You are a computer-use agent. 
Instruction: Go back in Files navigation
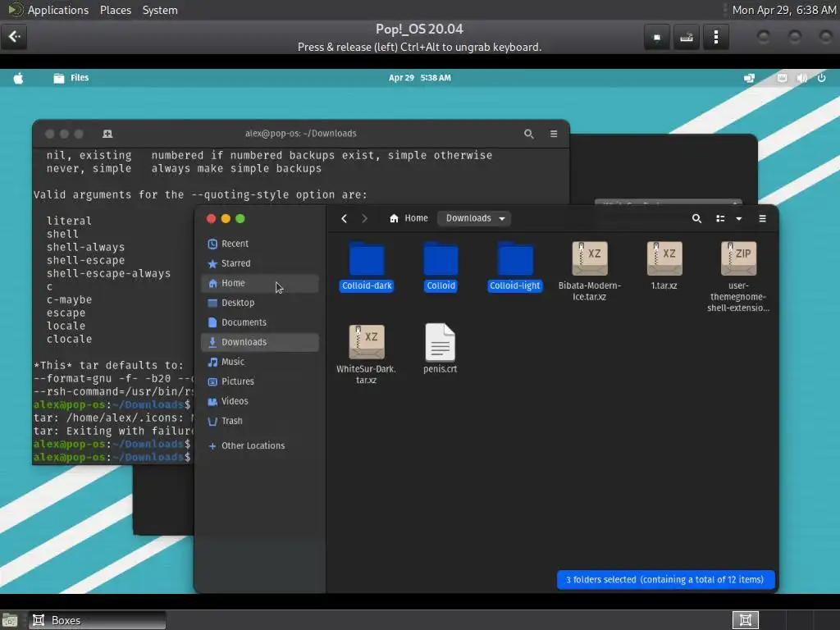coord(344,218)
